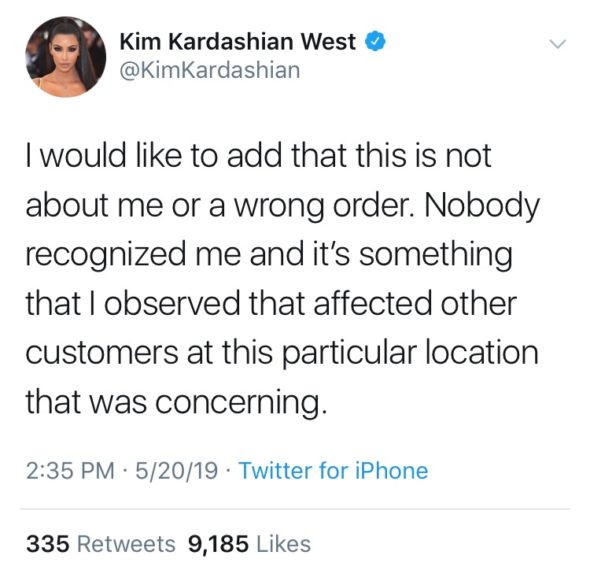
Task: Click the word "location" in the tweet
Action: click(x=482, y=352)
